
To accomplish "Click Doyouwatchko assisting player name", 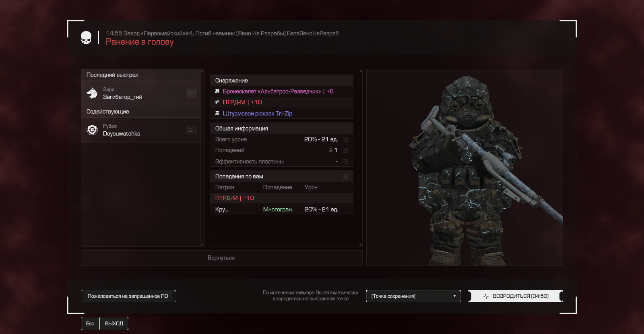I will click(x=122, y=134).
